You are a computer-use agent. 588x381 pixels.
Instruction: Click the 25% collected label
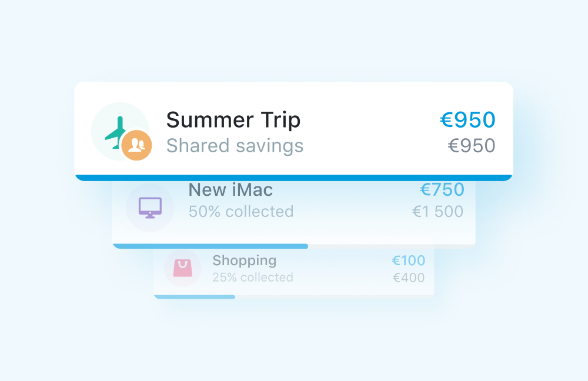pyautogui.click(x=252, y=278)
